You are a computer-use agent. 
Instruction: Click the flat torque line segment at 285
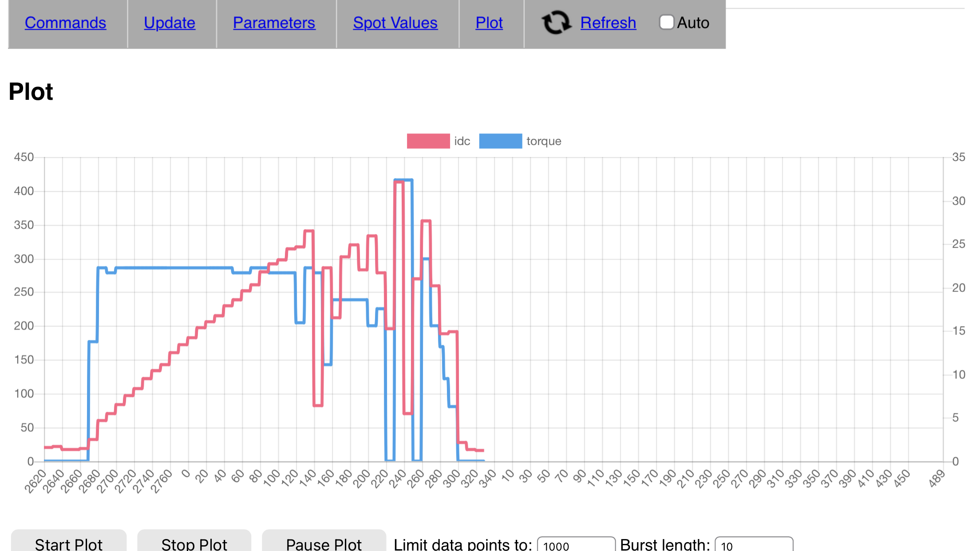(x=173, y=268)
